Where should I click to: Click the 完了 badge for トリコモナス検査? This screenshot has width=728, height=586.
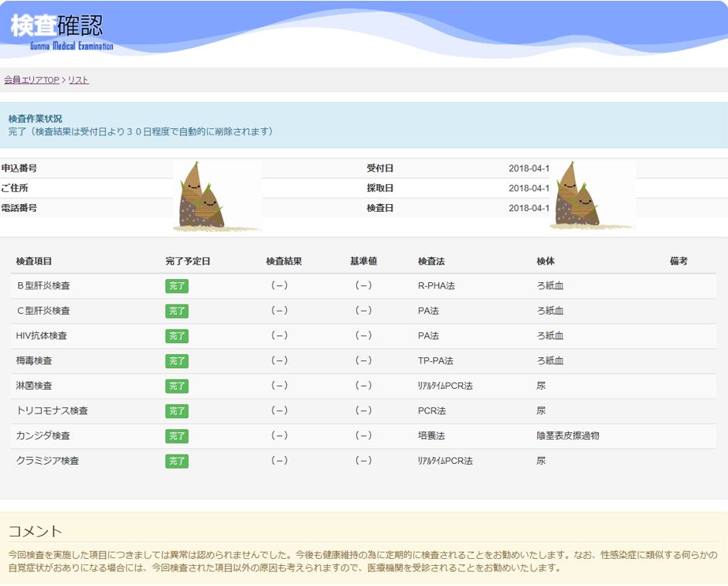[177, 411]
